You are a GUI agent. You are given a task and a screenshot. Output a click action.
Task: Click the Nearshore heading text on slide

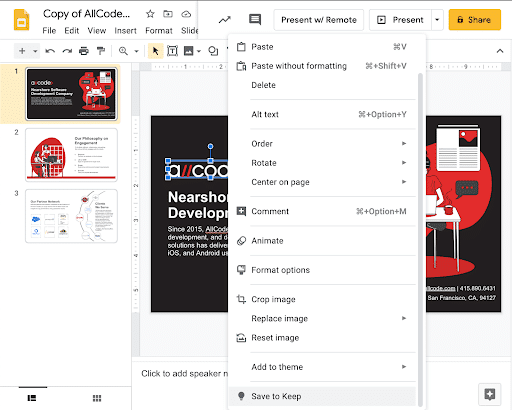point(198,205)
